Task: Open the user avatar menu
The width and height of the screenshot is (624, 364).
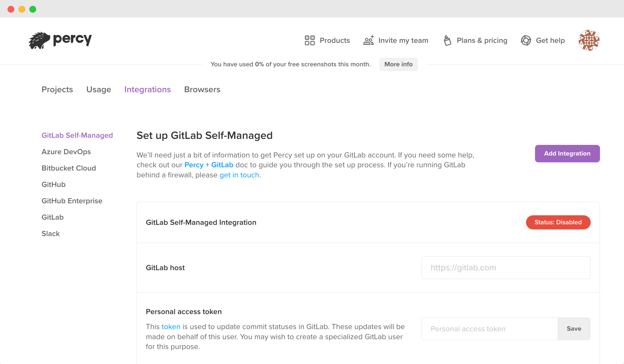Action: click(589, 40)
